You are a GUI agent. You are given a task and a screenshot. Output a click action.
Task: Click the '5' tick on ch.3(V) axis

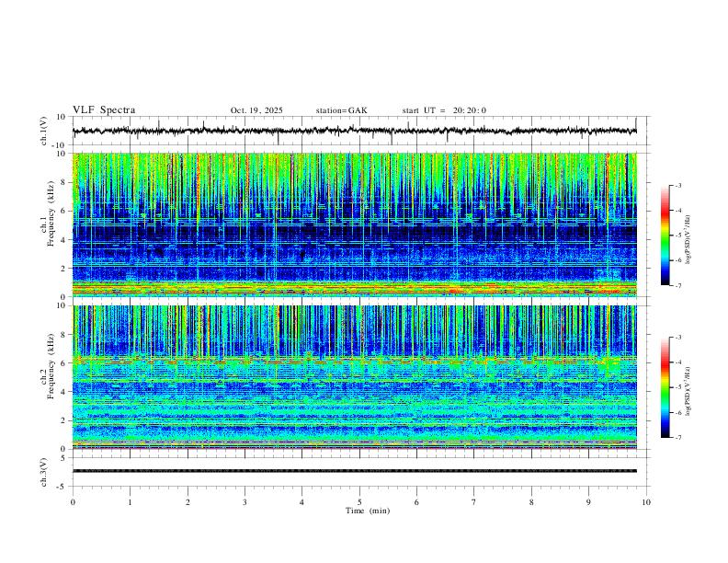point(64,458)
